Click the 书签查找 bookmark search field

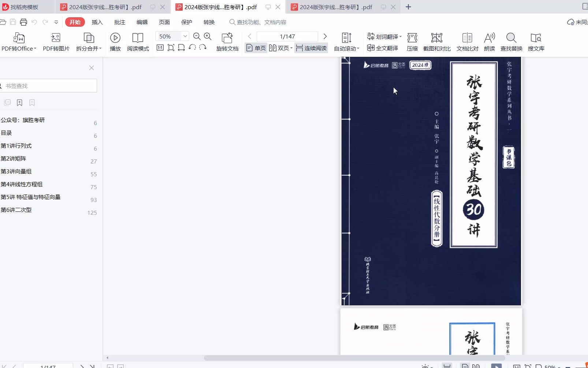48,86
